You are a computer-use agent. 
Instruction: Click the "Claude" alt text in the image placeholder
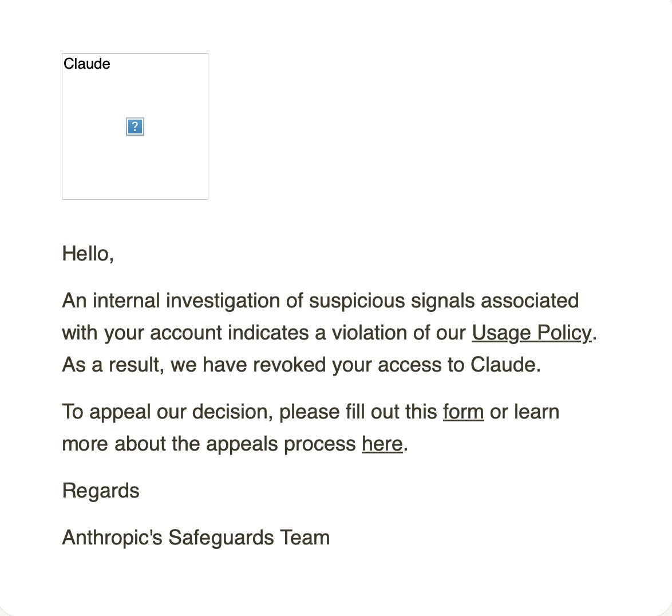pyautogui.click(x=87, y=64)
